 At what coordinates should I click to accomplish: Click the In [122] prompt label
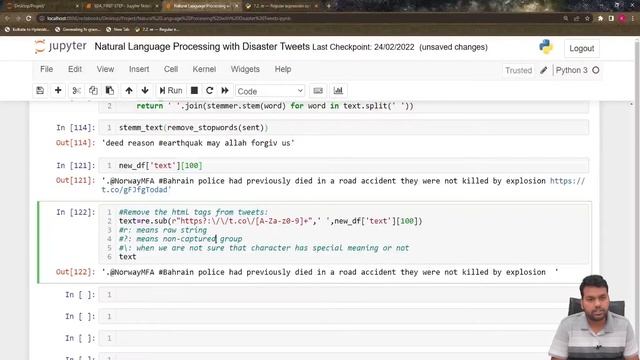coord(76,212)
